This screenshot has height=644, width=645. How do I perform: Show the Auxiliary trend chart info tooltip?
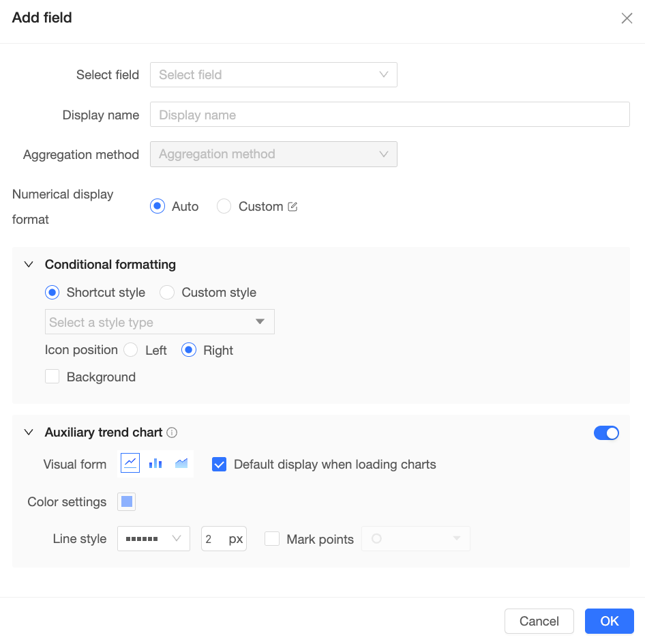pos(172,433)
